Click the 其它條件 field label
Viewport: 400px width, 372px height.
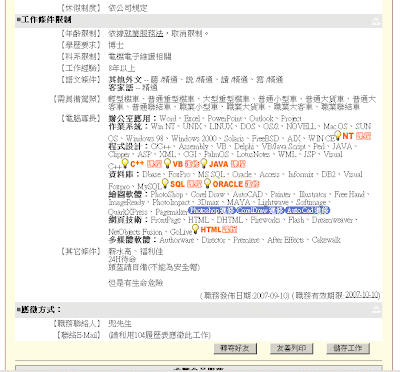coord(81,251)
